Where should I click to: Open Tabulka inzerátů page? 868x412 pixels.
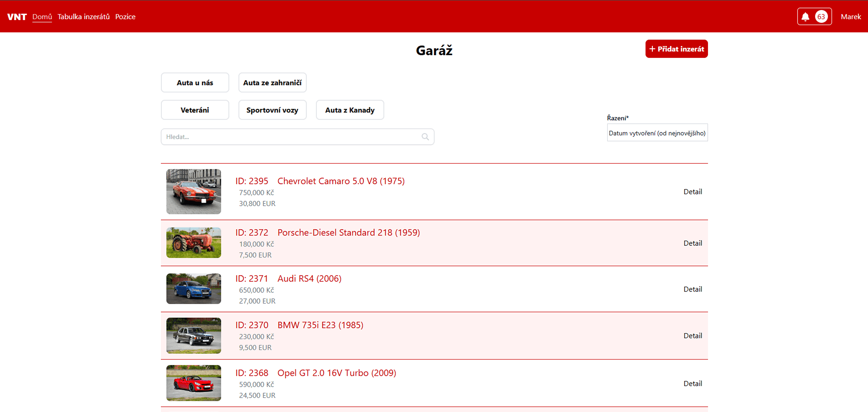83,17
